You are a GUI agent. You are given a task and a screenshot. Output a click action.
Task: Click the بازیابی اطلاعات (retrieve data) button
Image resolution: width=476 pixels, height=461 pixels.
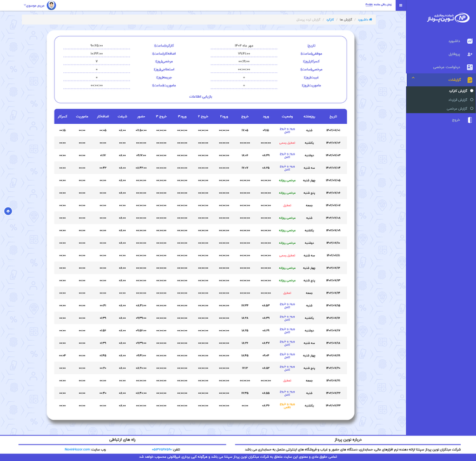pos(201,97)
